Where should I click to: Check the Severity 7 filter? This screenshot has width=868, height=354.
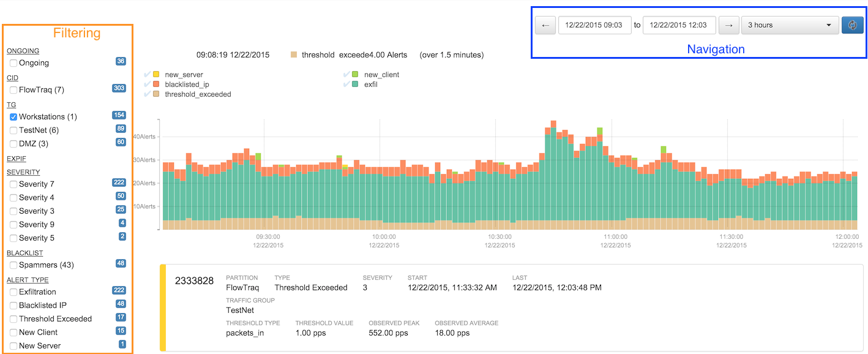[x=13, y=184]
